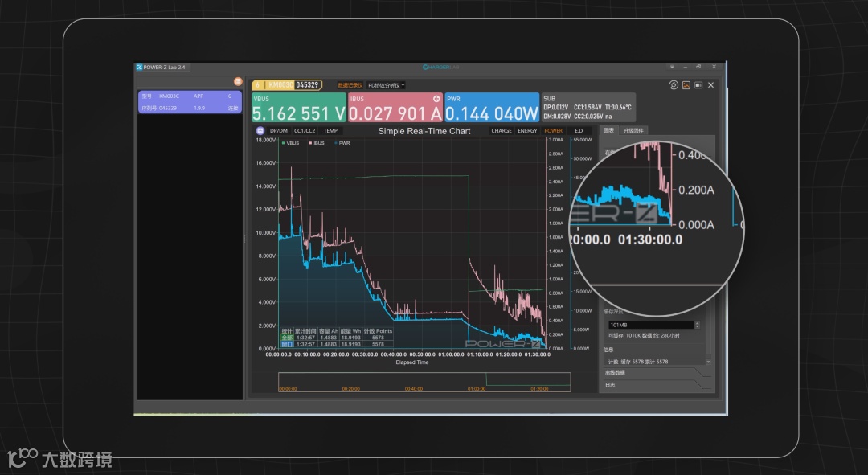
Task: Click the orange chart image icon at top right
Action: (686, 84)
